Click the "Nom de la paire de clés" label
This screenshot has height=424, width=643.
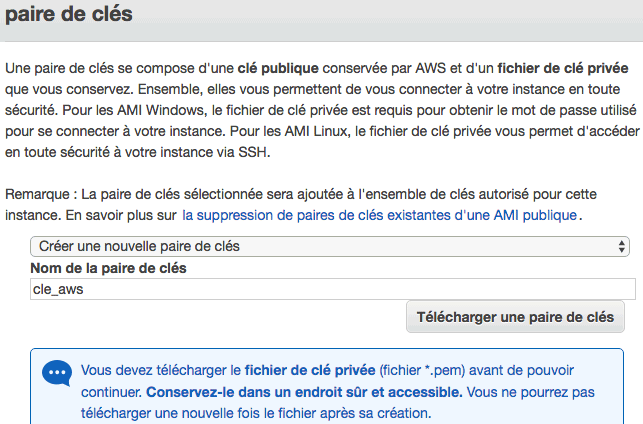pyautogui.click(x=108, y=268)
